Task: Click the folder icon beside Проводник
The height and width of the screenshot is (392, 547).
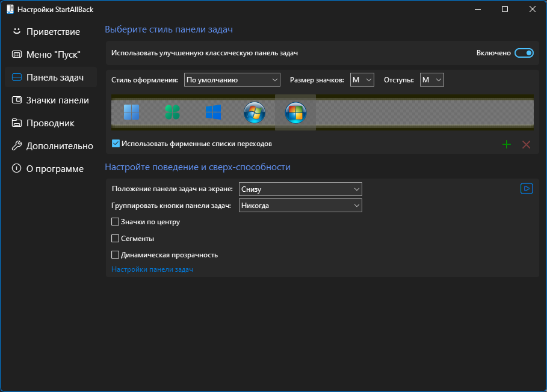Action: 17,123
